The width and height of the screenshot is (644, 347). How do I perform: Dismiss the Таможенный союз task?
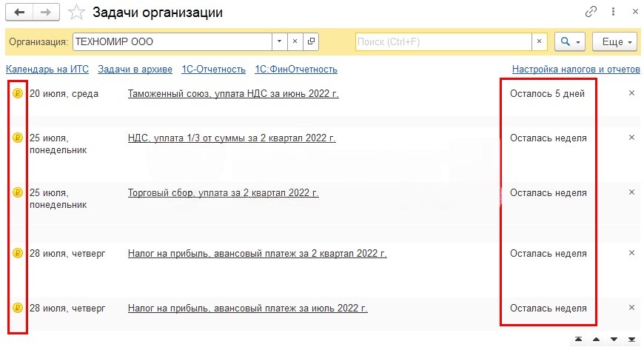click(x=631, y=93)
